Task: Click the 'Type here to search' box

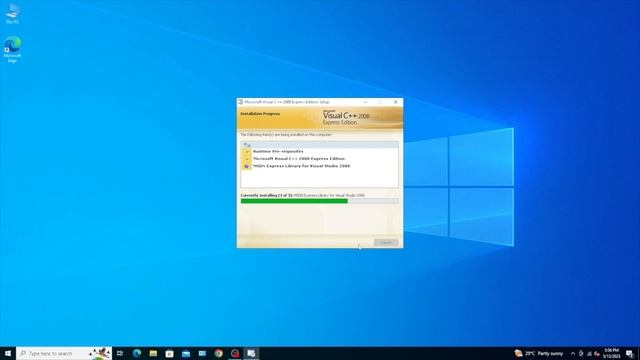Action: click(64, 353)
